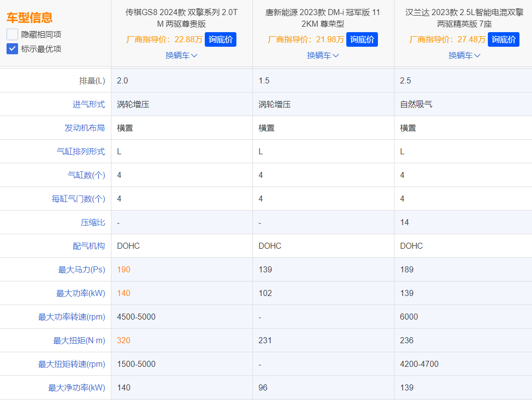
Task: Click the 最大扭矩(N·m) label
Action: tap(79, 340)
